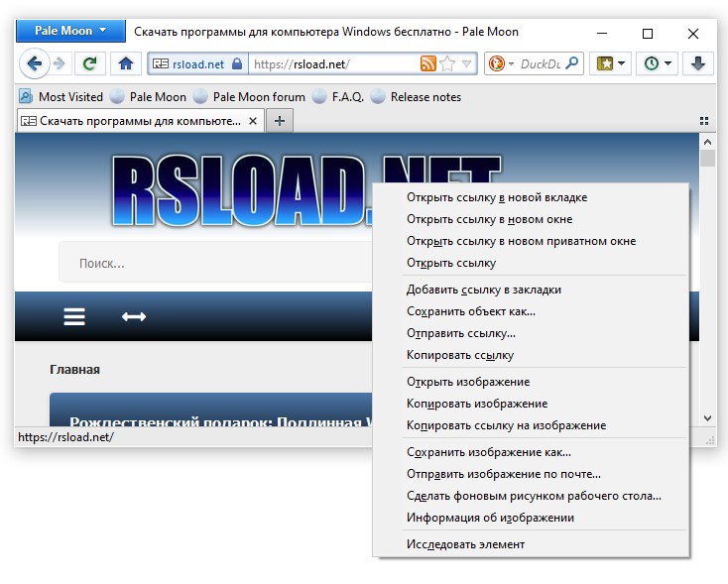
Task: Reload the page with the refresh icon
Action: (x=89, y=64)
